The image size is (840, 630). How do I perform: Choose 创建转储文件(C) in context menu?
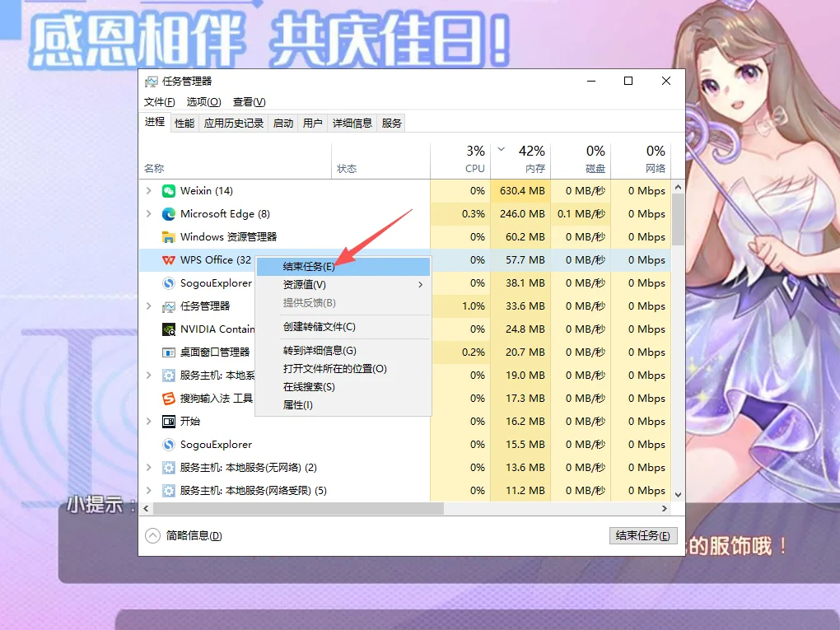(x=343, y=327)
